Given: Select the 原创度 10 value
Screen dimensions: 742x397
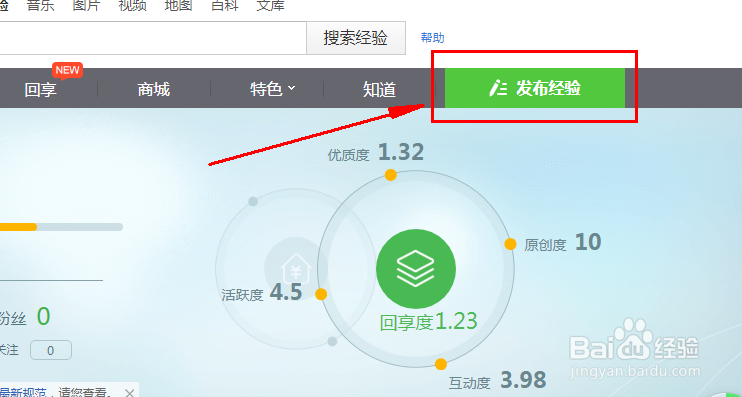Looking at the screenshot, I should point(588,242).
